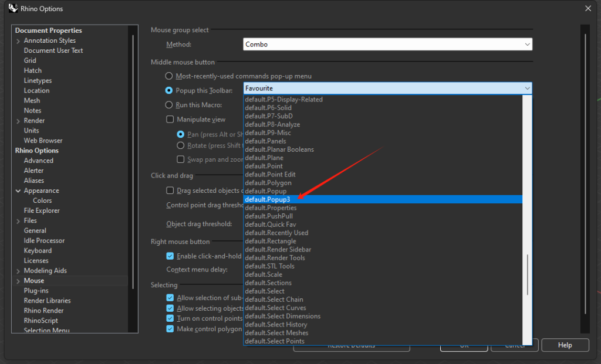Screen dimensions: 601x364
Task: Toggle Swap pan and zoom checkbox
Action: [180, 159]
